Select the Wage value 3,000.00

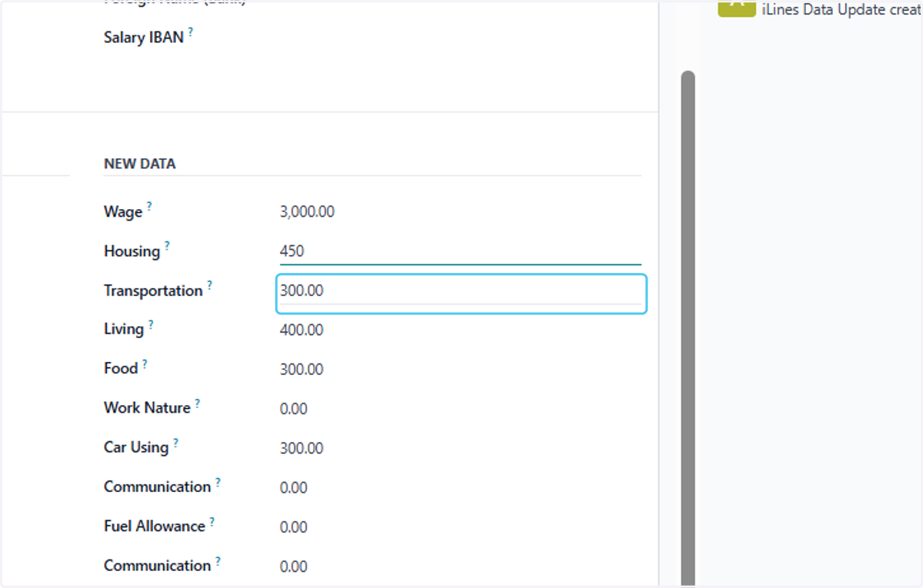coord(307,212)
